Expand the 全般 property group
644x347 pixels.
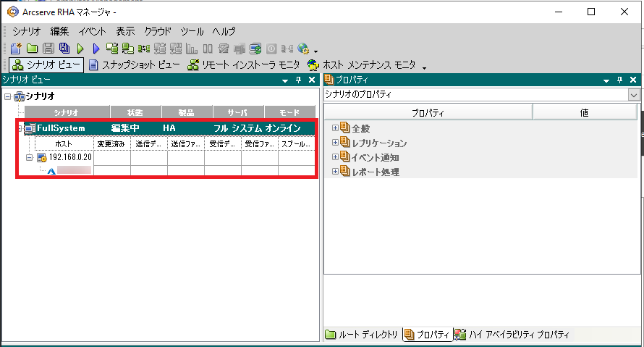pyautogui.click(x=335, y=128)
